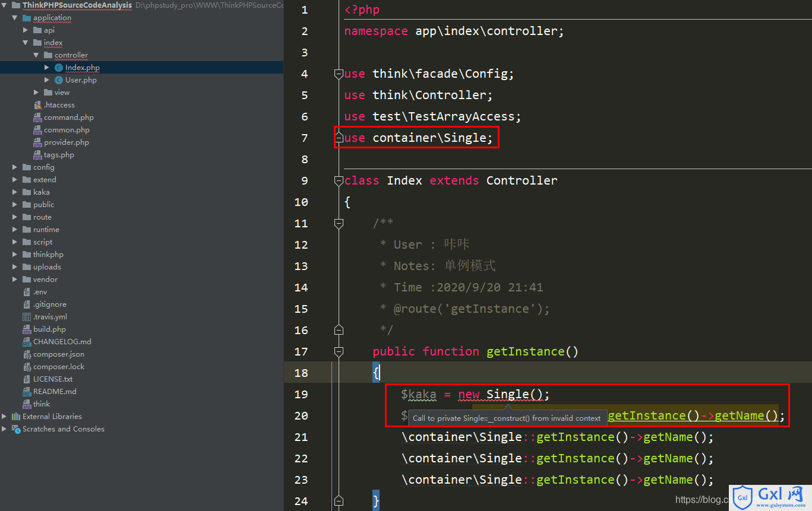The width and height of the screenshot is (812, 511).
Task: Expand the uploads folder arrow
Action: pos(15,267)
